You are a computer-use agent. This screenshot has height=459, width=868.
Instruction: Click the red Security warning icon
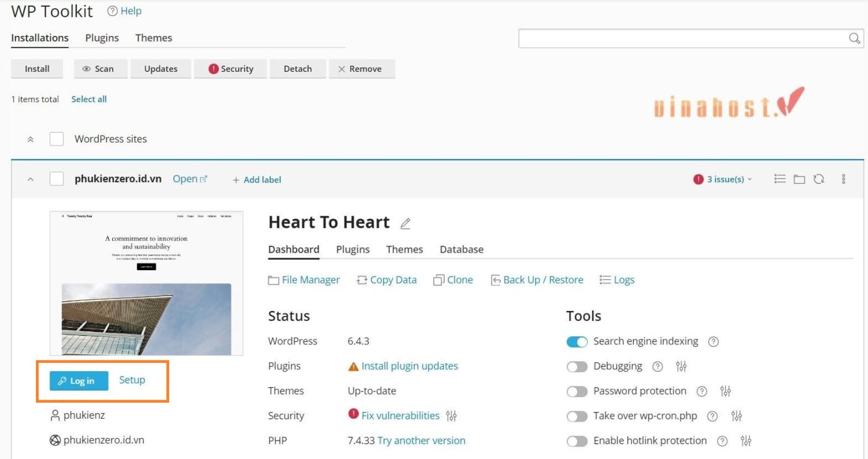click(x=353, y=414)
